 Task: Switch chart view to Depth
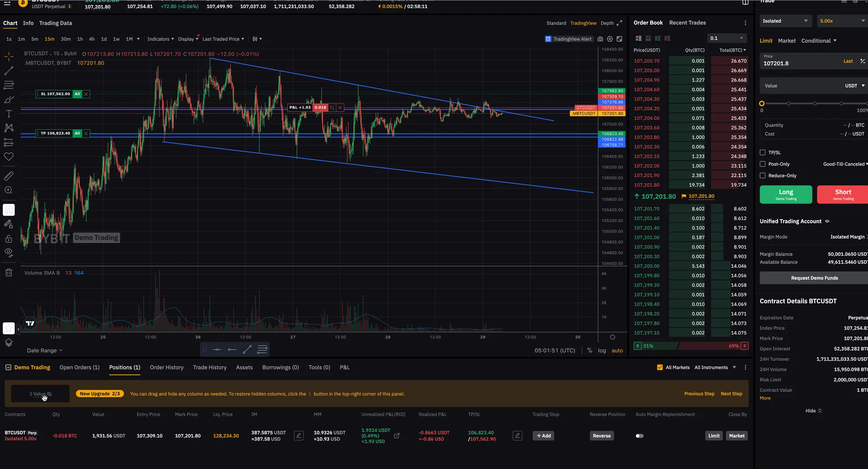coord(607,23)
